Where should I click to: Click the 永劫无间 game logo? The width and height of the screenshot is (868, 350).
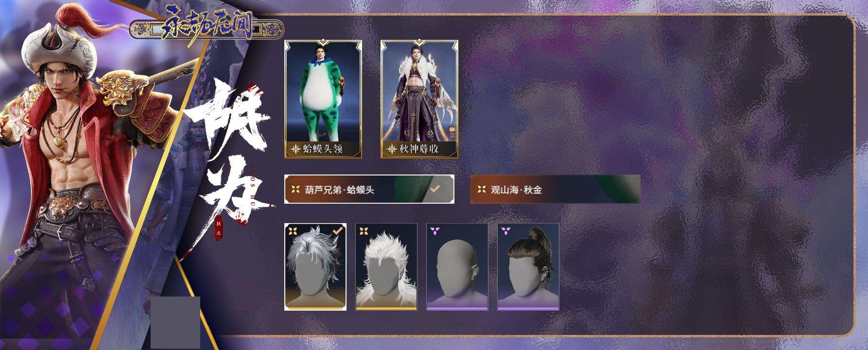pos(207,27)
